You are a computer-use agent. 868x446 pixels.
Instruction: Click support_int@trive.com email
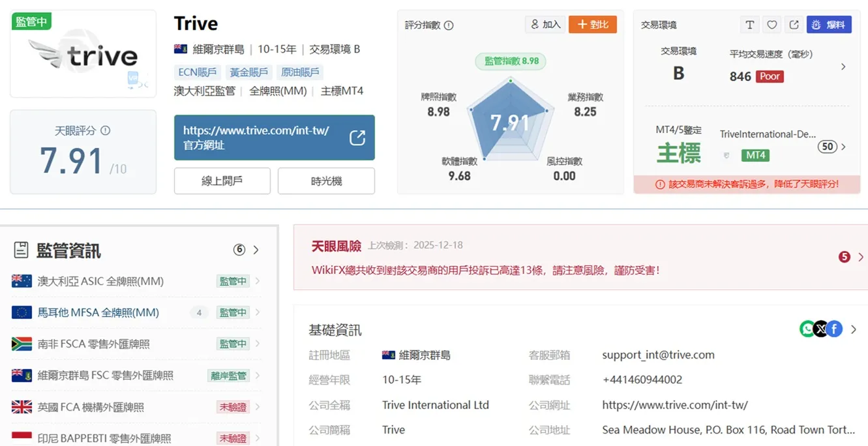point(658,355)
